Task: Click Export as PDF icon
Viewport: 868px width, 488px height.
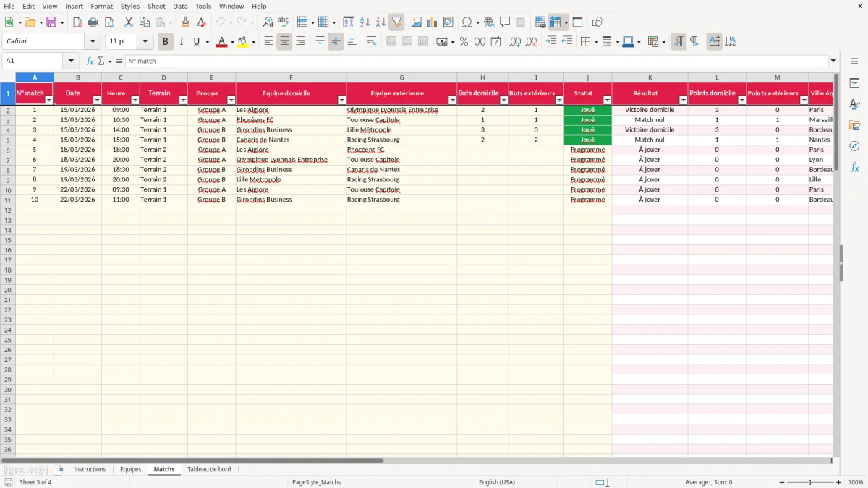Action: pyautogui.click(x=77, y=22)
